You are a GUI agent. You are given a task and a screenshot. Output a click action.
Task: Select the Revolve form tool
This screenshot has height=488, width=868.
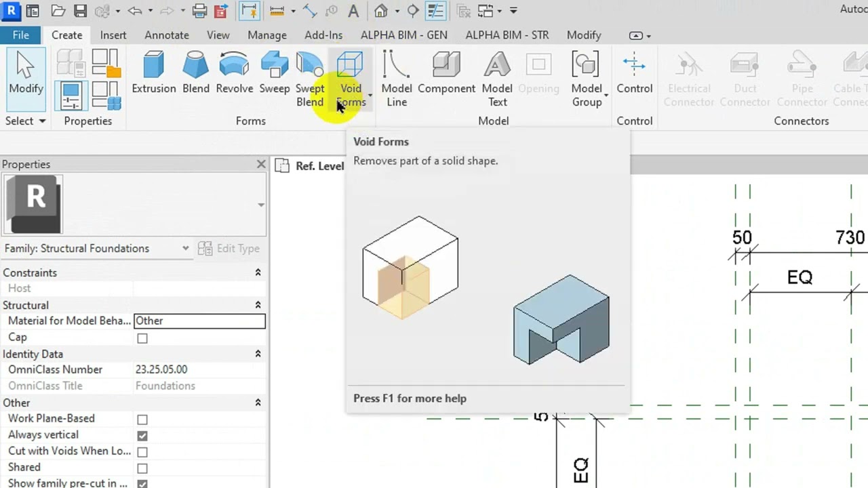point(234,73)
